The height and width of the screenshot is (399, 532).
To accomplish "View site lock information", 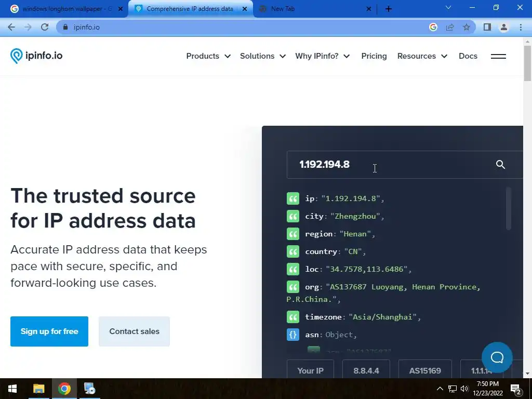I will tap(65, 27).
